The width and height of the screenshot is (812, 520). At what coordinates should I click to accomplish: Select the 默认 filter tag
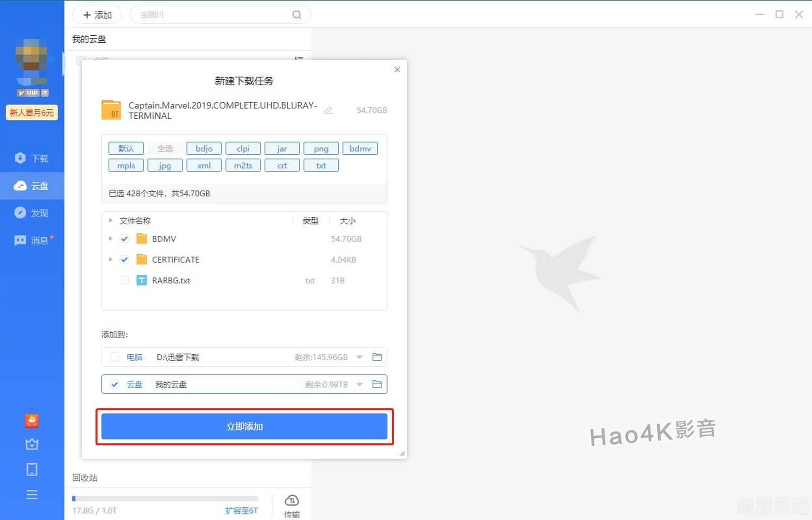(126, 148)
